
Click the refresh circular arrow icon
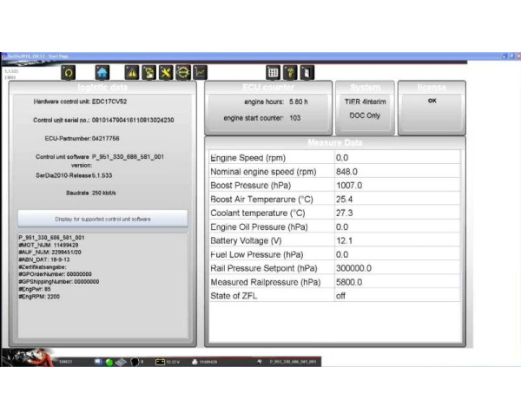click(68, 73)
